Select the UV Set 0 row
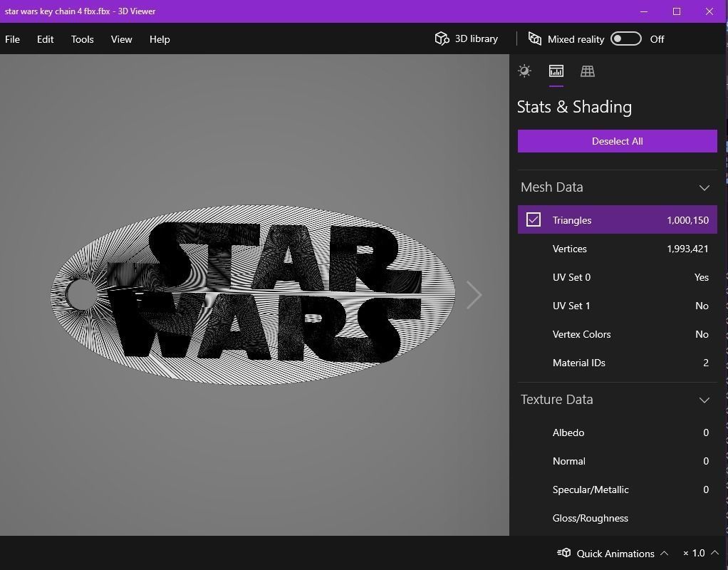Image resolution: width=728 pixels, height=570 pixels. 617,277
